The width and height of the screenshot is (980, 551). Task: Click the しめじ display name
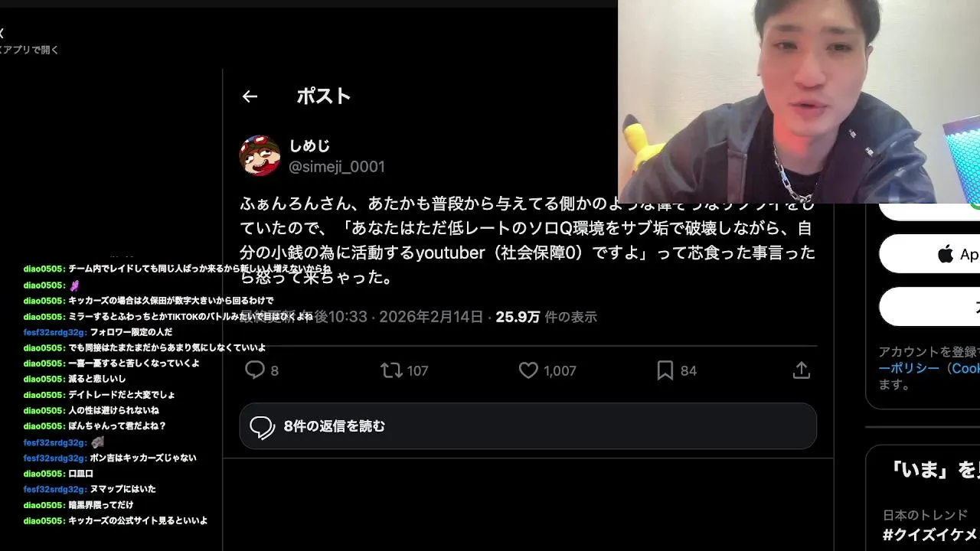point(309,145)
